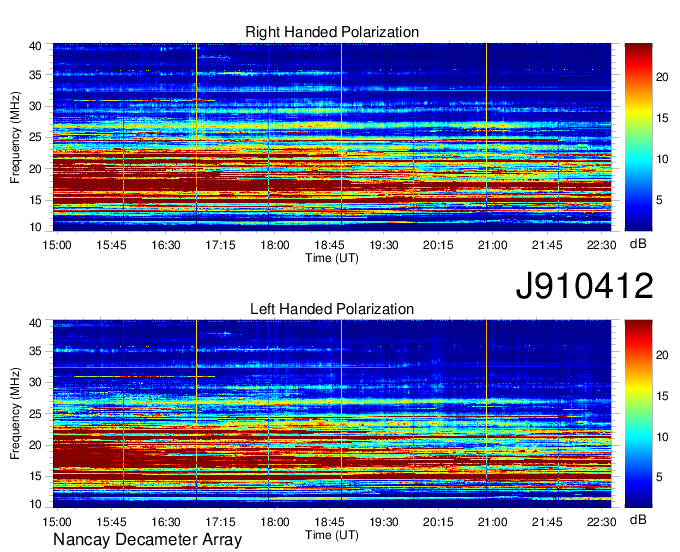Viewport: 680px width, 552px height.
Task: Click the 10 MHz frequency tick of Right Handed plot
Action: pos(35,227)
